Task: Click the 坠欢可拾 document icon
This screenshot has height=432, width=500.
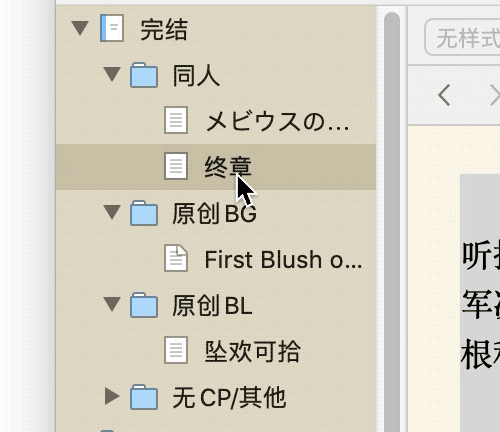Action: click(176, 350)
